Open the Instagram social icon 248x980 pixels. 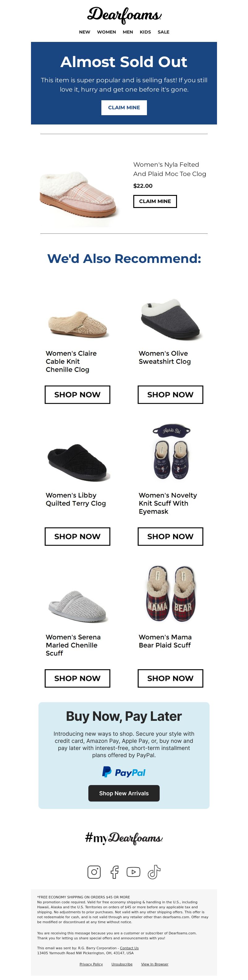point(94,872)
